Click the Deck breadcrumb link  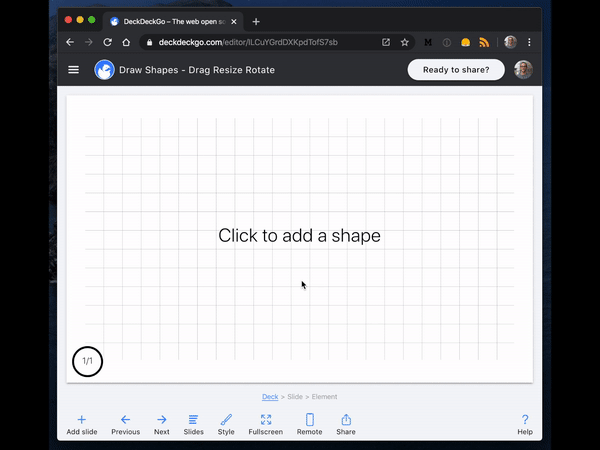tap(270, 397)
